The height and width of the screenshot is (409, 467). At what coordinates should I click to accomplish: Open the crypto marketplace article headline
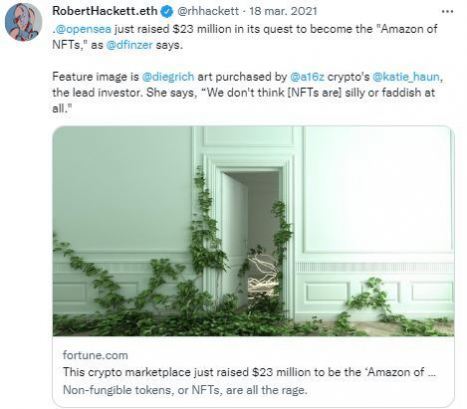click(249, 372)
